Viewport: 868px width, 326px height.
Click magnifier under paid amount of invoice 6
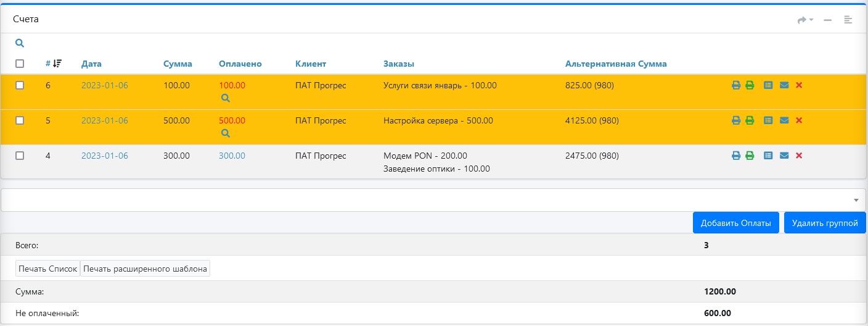225,98
